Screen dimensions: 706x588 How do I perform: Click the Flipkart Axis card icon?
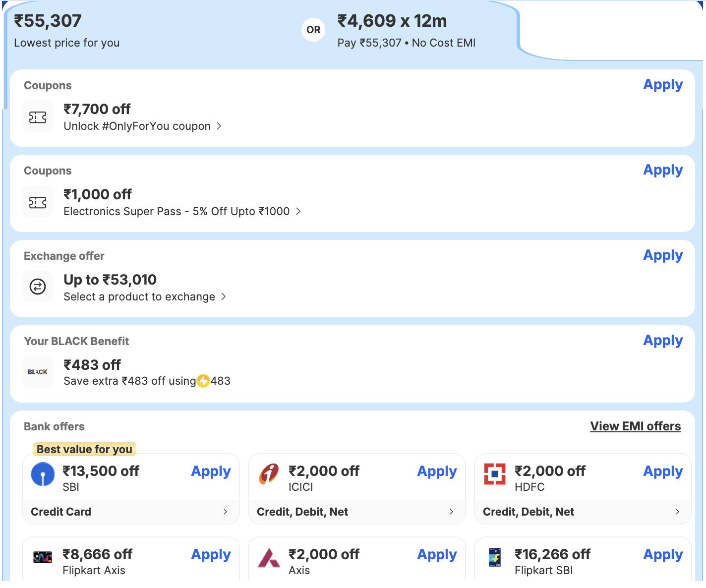tap(43, 557)
